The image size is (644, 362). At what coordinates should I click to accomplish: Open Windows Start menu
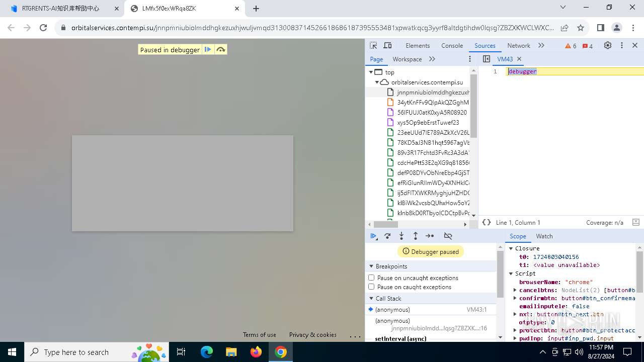tap(12, 352)
